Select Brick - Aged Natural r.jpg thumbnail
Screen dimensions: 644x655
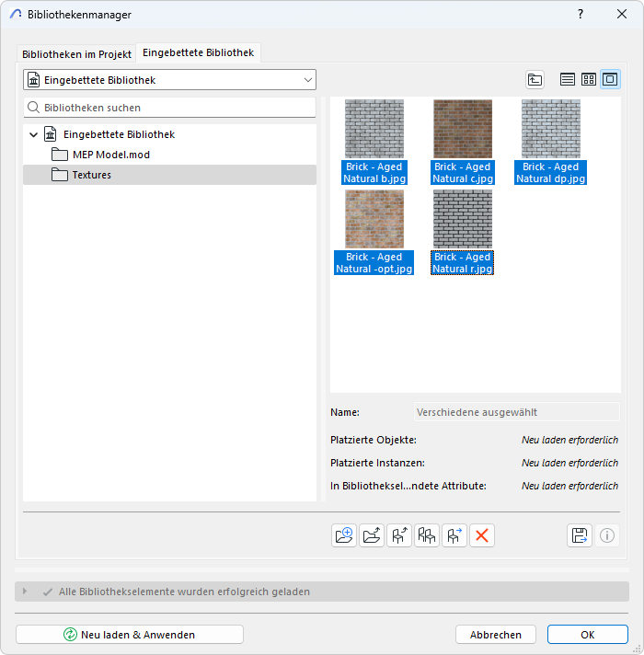click(x=463, y=219)
